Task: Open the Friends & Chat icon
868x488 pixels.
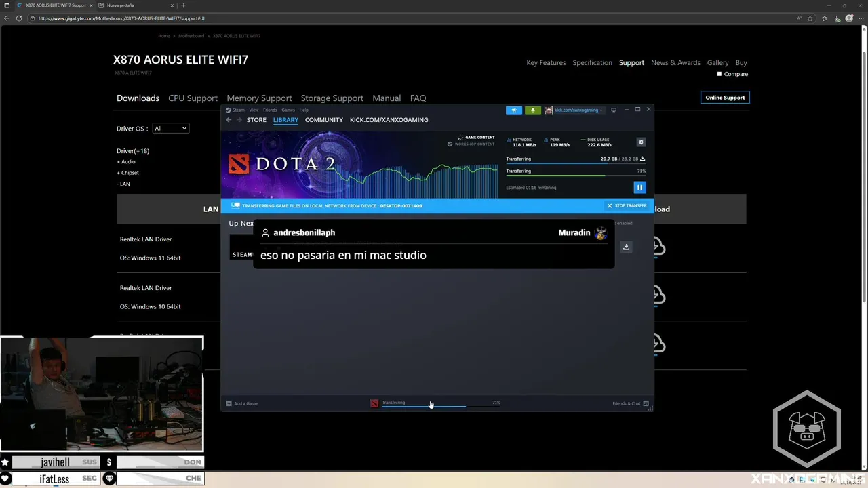Action: (x=646, y=403)
